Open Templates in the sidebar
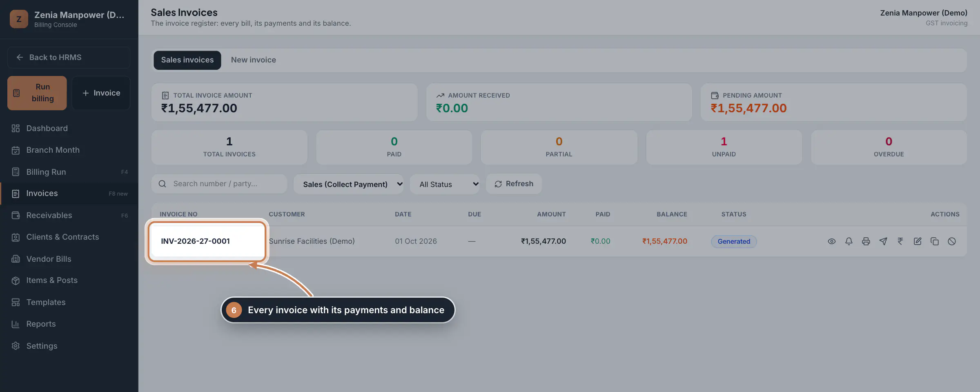 69,302
